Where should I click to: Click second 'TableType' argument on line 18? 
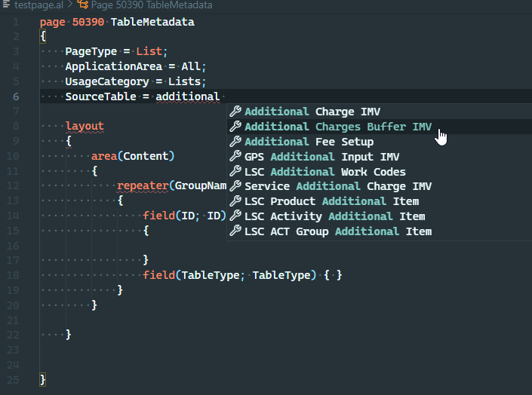tap(281, 275)
